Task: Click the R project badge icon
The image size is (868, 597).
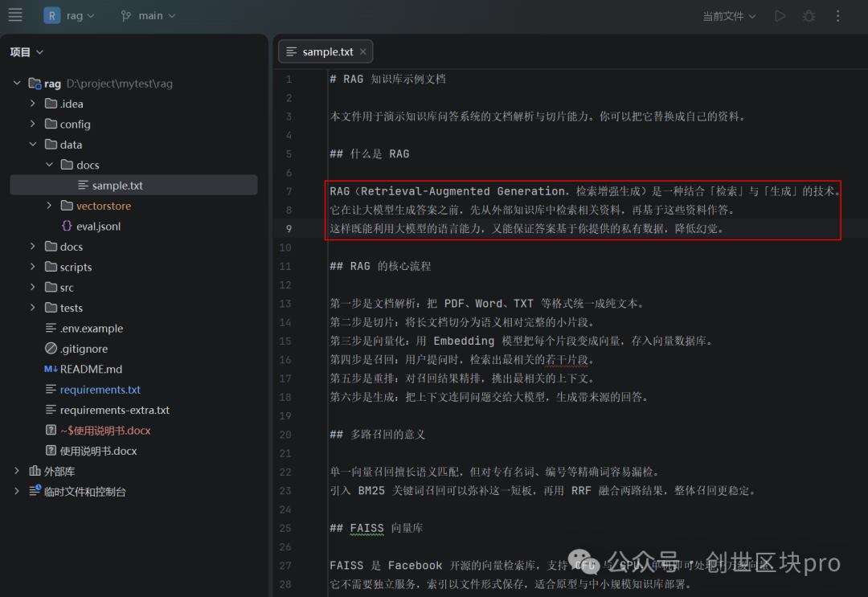Action: (x=52, y=15)
